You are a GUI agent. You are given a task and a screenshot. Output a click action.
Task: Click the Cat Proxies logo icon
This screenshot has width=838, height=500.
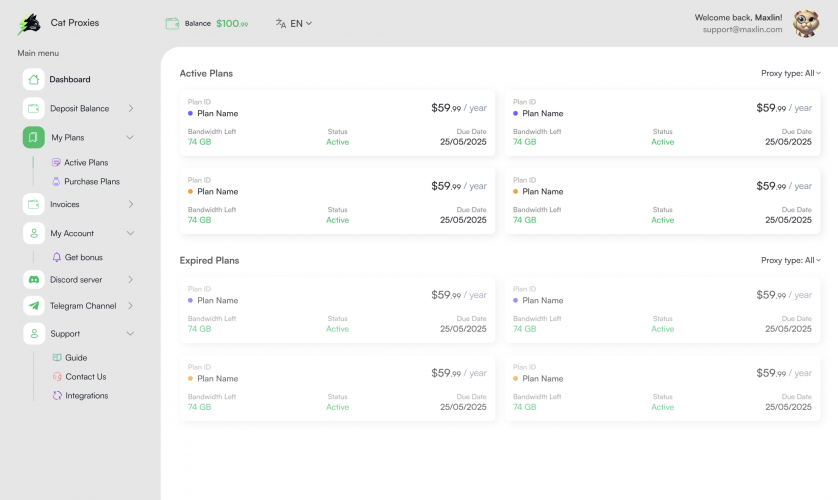pyautogui.click(x=29, y=24)
